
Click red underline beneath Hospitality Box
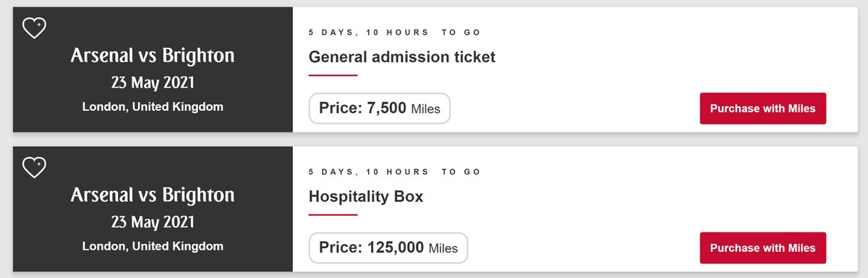tap(333, 214)
